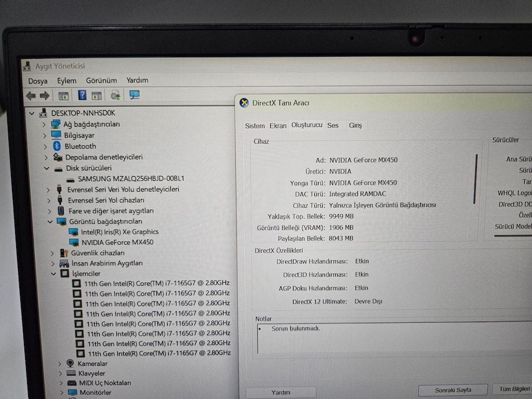Click the Devre Dışı DirectX 12 Ultimate value

tap(368, 301)
